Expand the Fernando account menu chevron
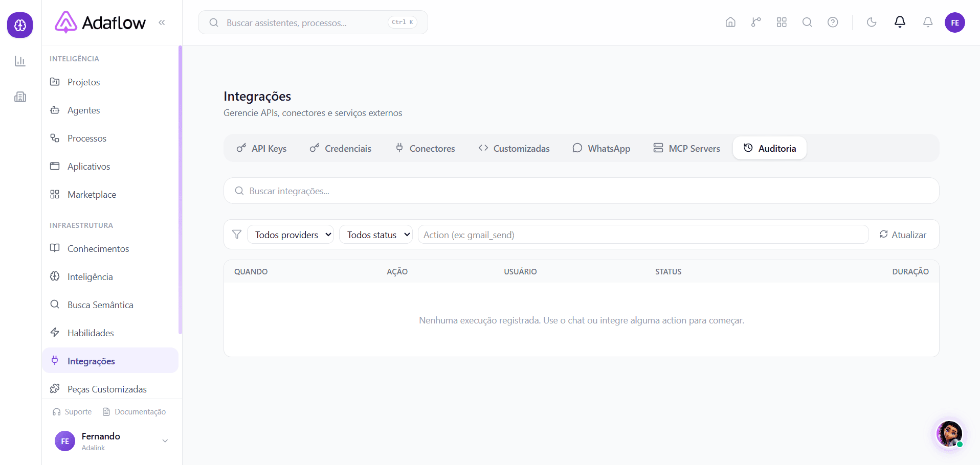980x465 pixels. coord(165,441)
